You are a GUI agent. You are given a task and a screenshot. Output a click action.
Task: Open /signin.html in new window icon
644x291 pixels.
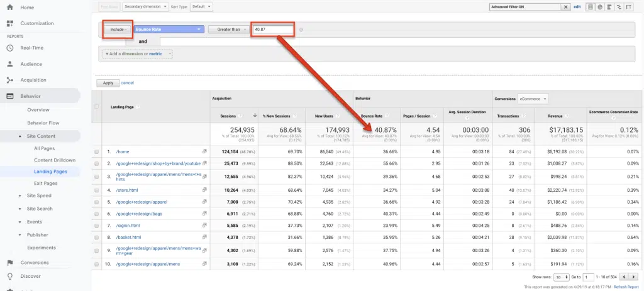pos(204,226)
